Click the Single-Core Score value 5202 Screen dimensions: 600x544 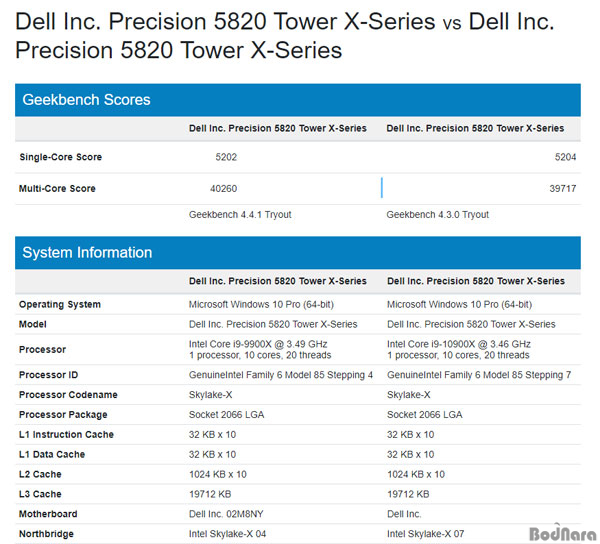tap(226, 157)
